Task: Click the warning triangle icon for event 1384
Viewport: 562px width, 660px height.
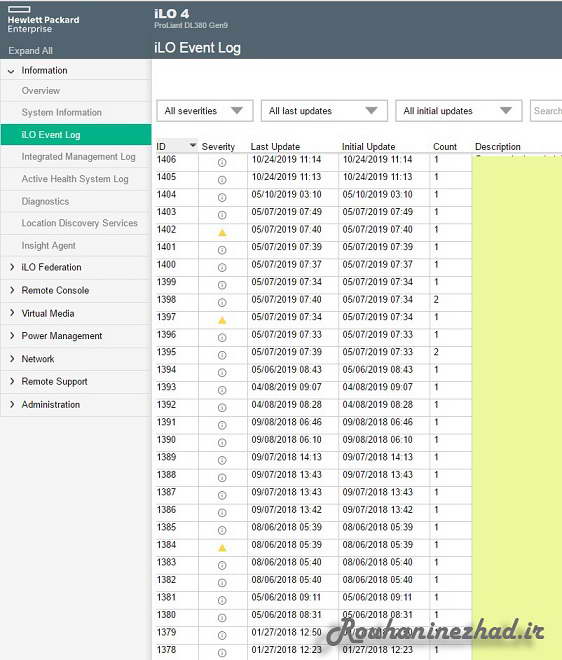Action: [x=222, y=548]
